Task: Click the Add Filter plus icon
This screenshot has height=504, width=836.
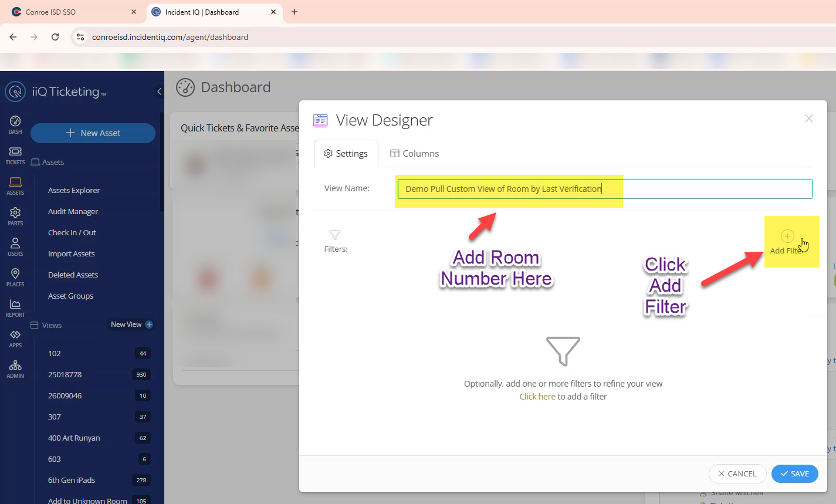Action: (x=787, y=236)
